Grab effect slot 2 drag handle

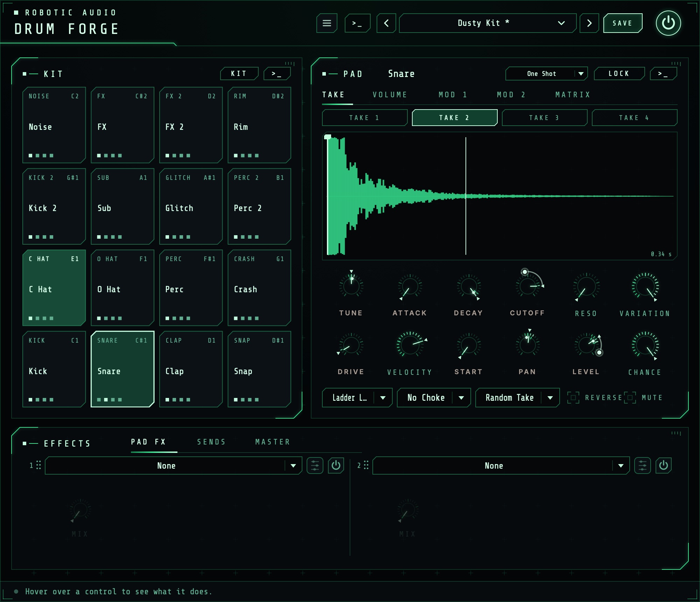click(366, 465)
